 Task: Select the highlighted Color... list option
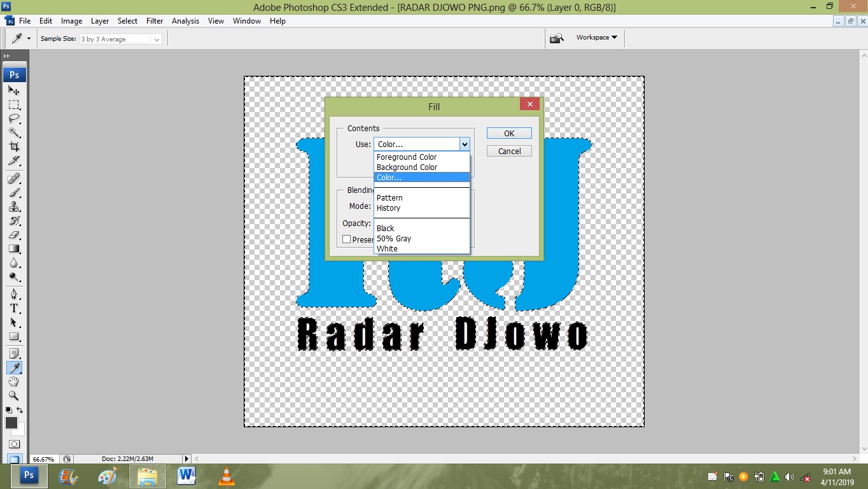(422, 177)
